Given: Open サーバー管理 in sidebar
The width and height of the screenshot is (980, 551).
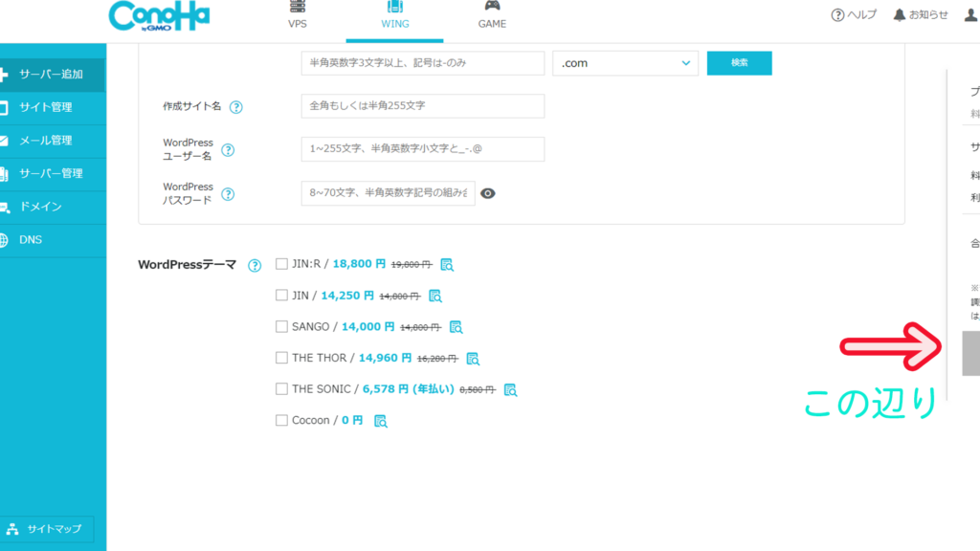Looking at the screenshot, I should tap(53, 174).
